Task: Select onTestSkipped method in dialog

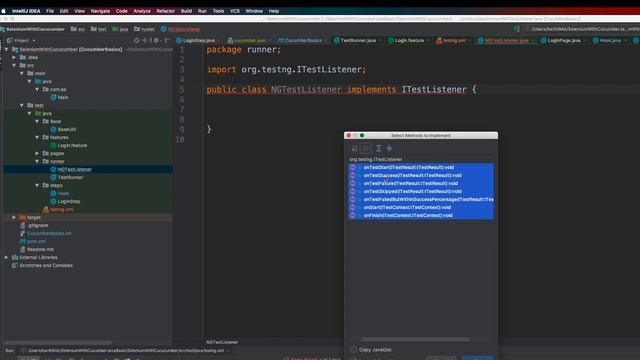Action: click(421, 191)
